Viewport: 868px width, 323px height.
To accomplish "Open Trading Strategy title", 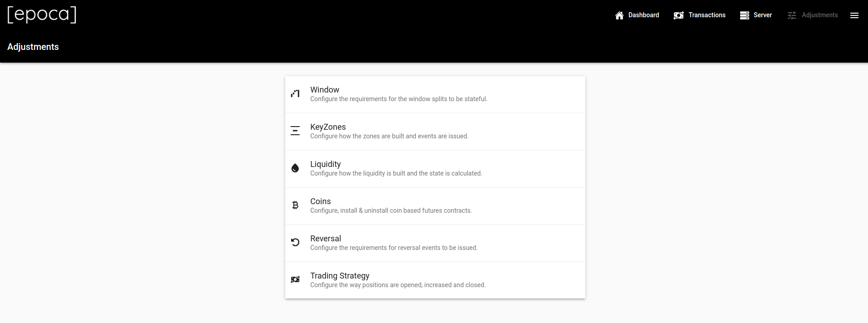I will [x=340, y=276].
